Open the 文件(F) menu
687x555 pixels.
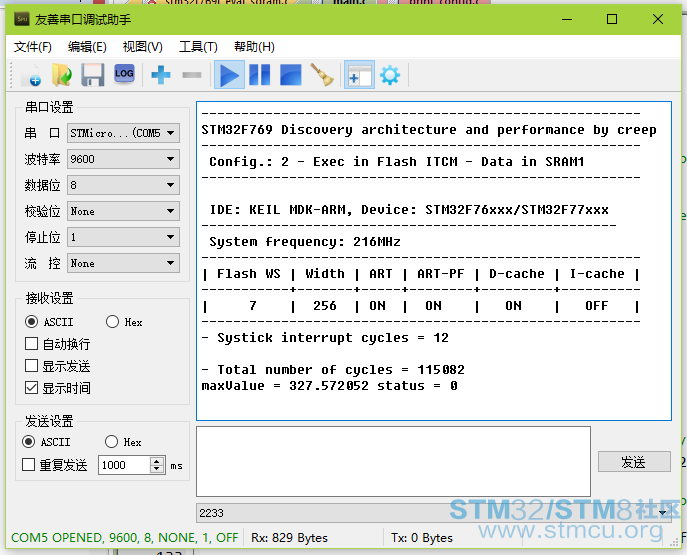pyautogui.click(x=32, y=46)
